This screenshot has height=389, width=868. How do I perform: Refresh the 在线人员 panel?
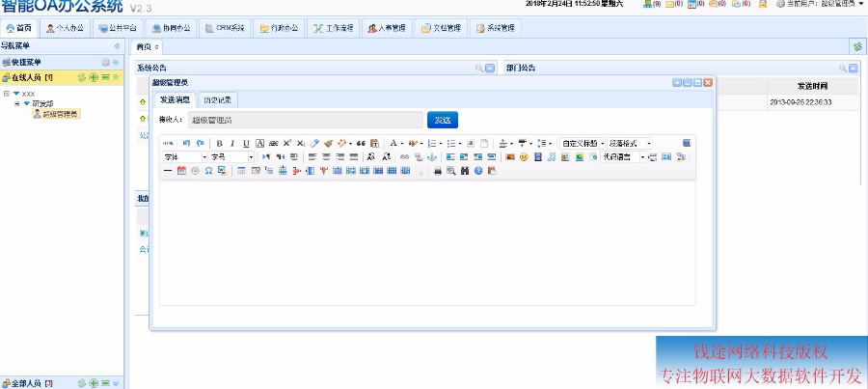pyautogui.click(x=82, y=77)
